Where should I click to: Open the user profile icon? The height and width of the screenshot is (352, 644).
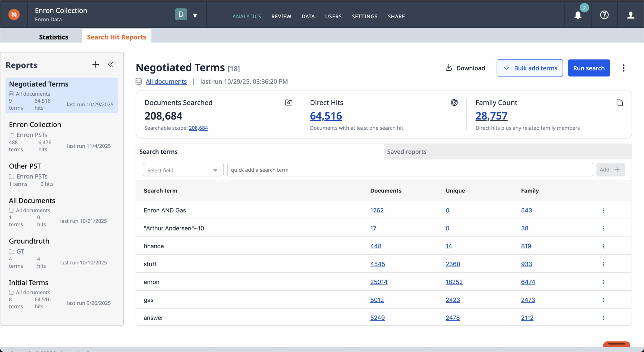631,15
